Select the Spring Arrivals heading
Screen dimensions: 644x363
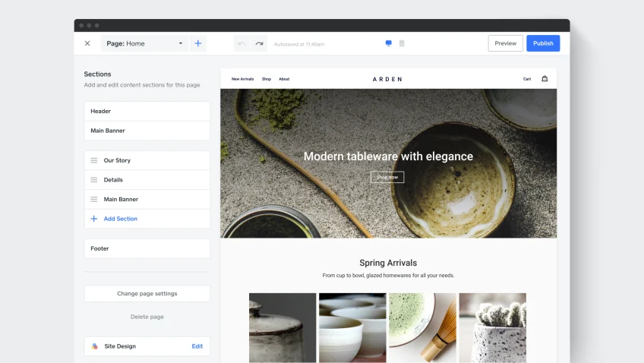[x=388, y=263]
